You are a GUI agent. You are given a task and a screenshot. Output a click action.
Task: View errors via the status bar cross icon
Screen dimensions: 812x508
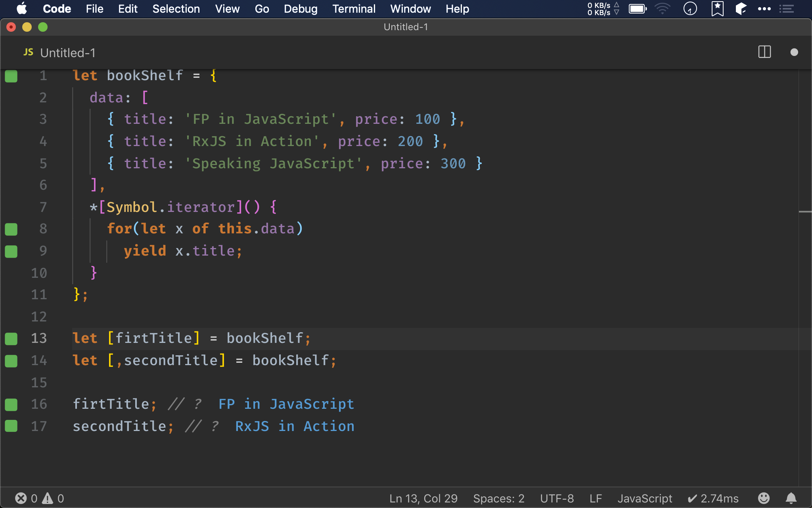(21, 498)
